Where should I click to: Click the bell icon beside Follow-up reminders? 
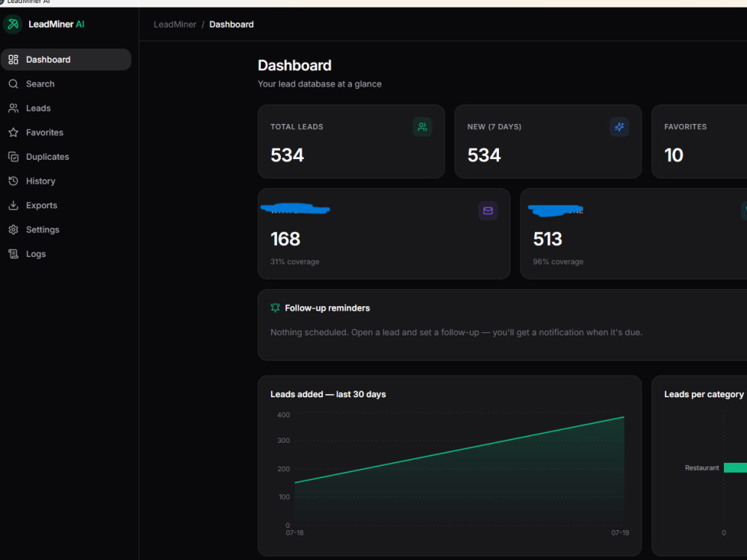click(x=275, y=308)
